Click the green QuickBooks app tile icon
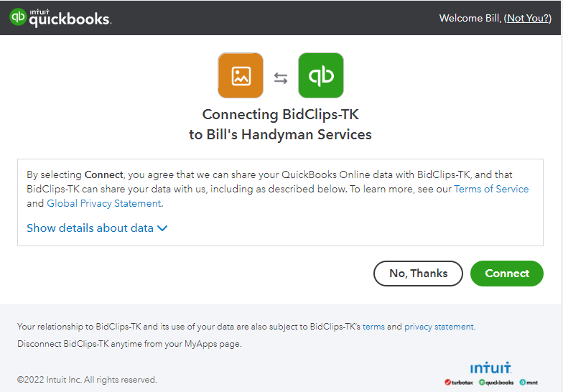Viewport: 563px width, 392px height. tap(321, 75)
